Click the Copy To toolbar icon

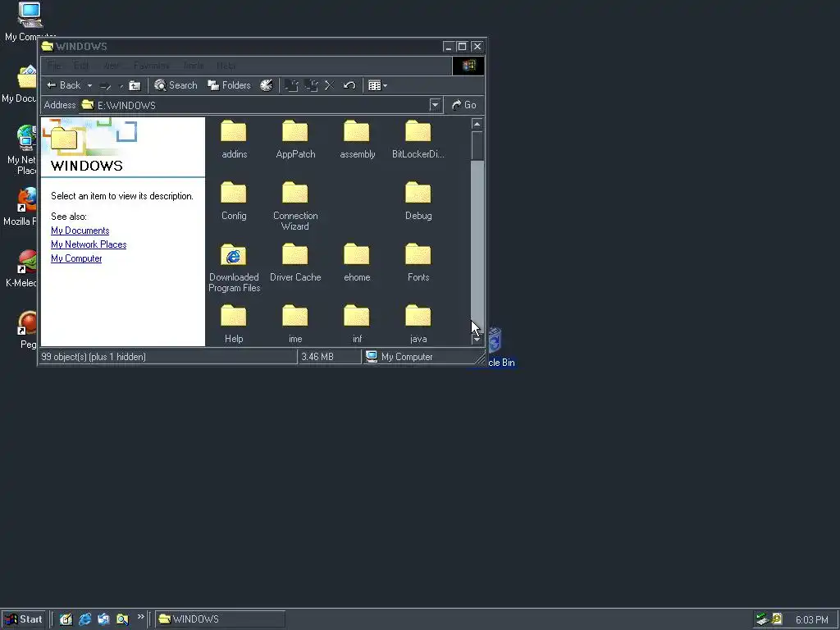pos(311,85)
